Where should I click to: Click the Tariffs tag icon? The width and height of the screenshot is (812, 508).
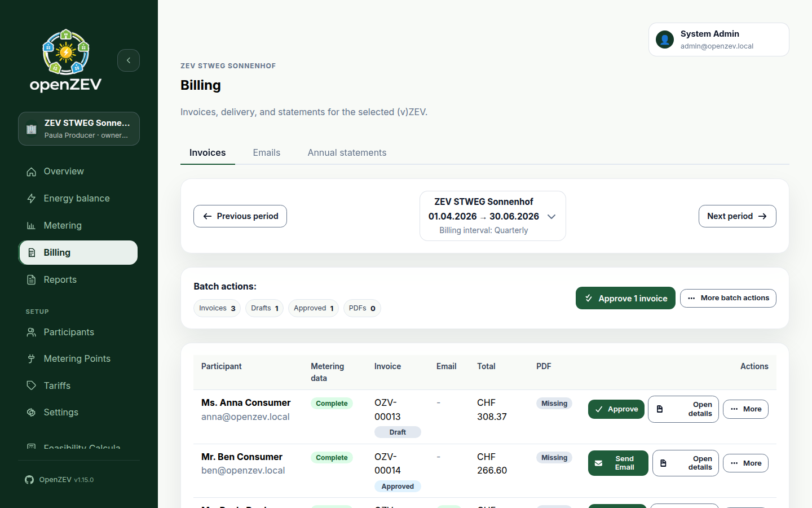tap(32, 386)
